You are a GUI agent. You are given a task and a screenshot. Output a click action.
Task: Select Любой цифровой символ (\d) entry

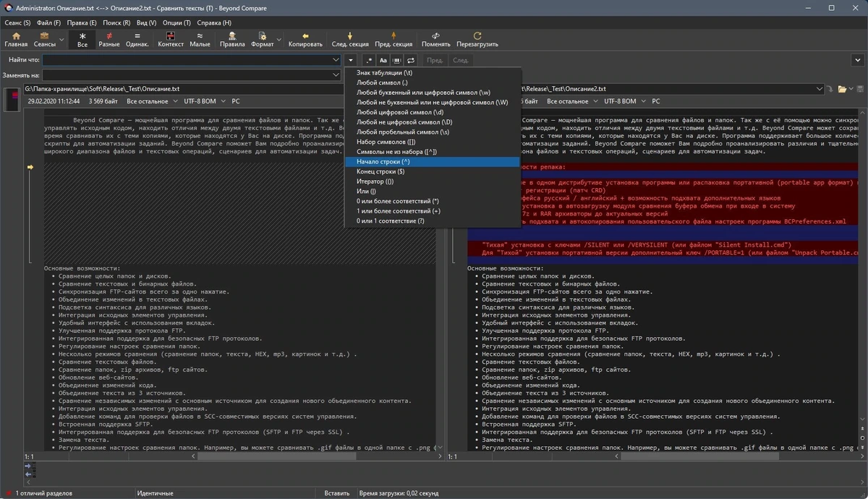point(433,113)
